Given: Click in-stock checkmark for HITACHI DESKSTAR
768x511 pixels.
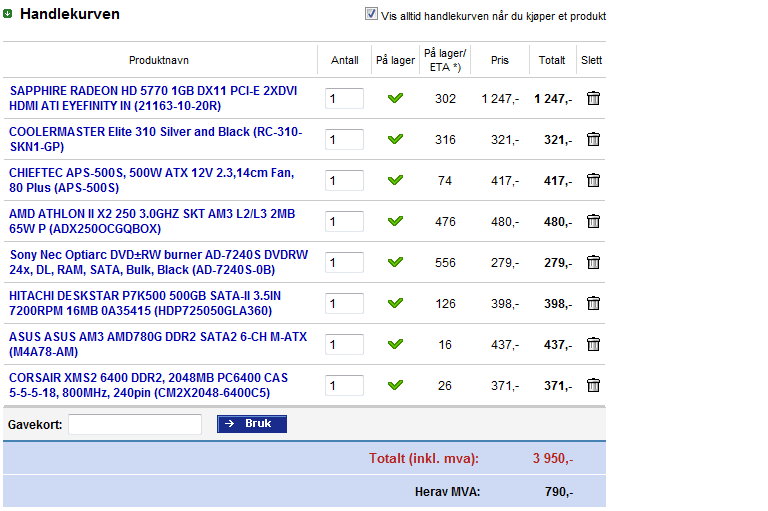Looking at the screenshot, I should [395, 303].
